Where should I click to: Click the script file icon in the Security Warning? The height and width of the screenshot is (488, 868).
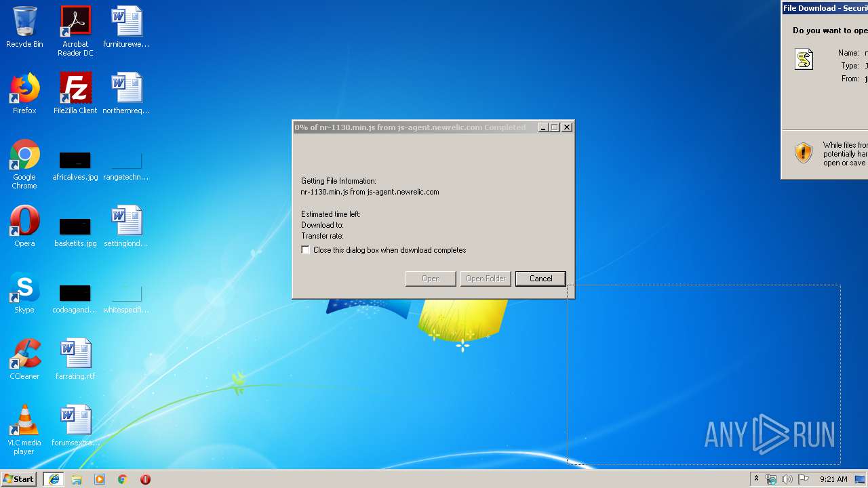pos(804,60)
